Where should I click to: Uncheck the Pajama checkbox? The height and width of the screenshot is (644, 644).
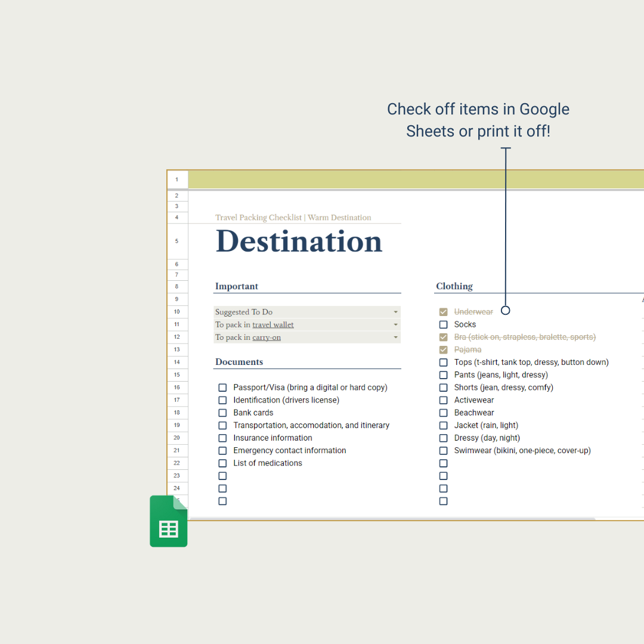(x=443, y=350)
